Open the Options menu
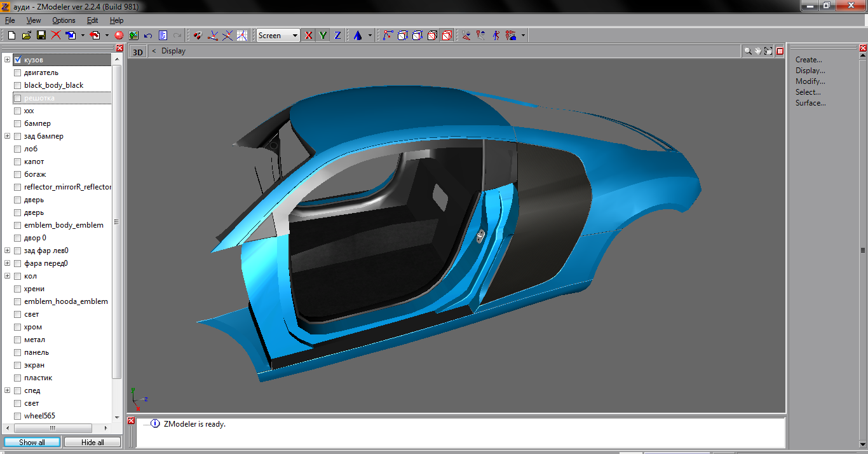Viewport: 868px width, 454px height. [64, 20]
